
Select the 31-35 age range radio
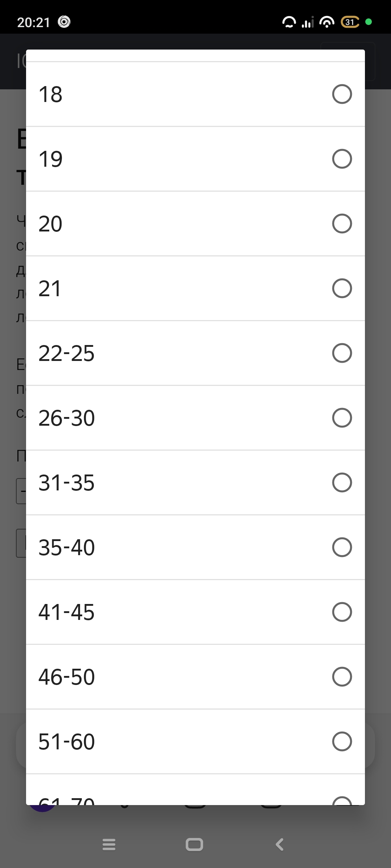[x=342, y=482]
